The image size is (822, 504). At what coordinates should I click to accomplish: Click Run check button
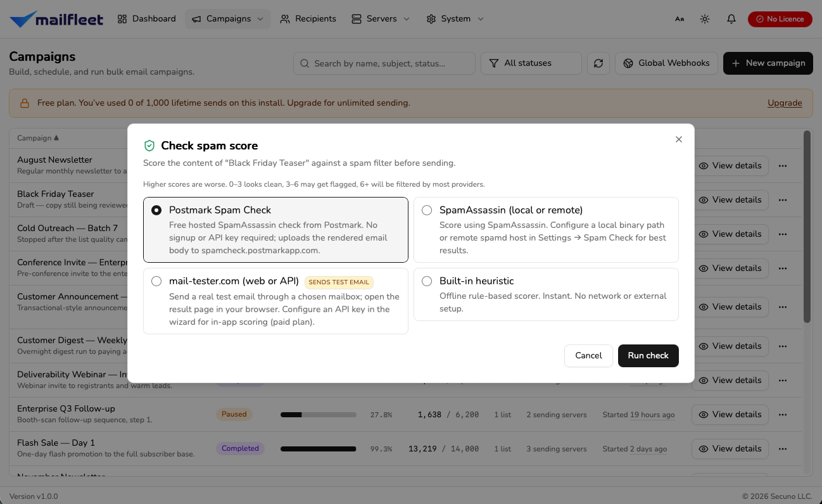[648, 356]
